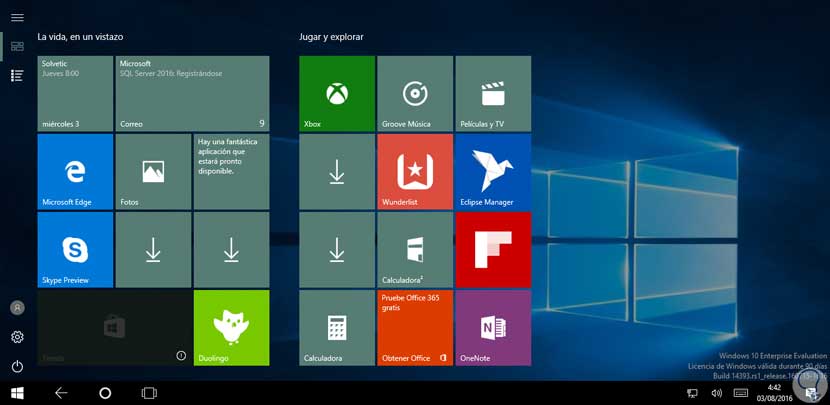This screenshot has height=405, width=830.
Task: Open the calendar tile showing miércoles 3
Action: click(75, 94)
